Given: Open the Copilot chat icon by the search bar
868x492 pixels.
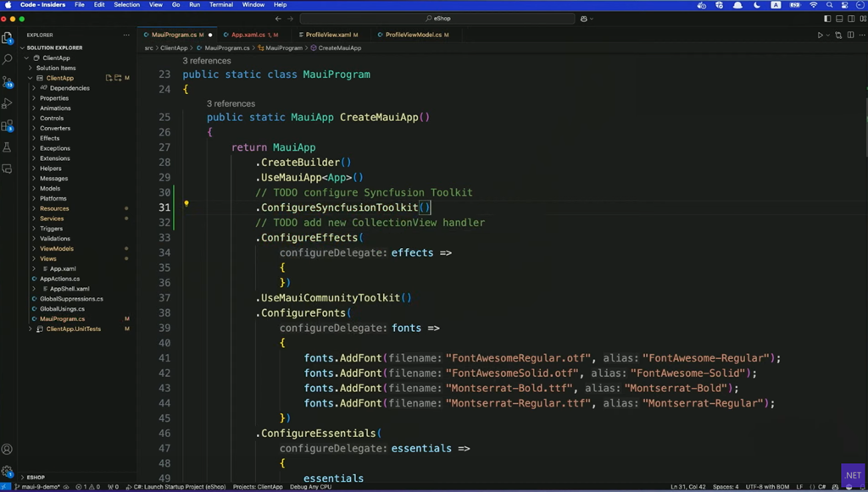Looking at the screenshot, I should (585, 19).
